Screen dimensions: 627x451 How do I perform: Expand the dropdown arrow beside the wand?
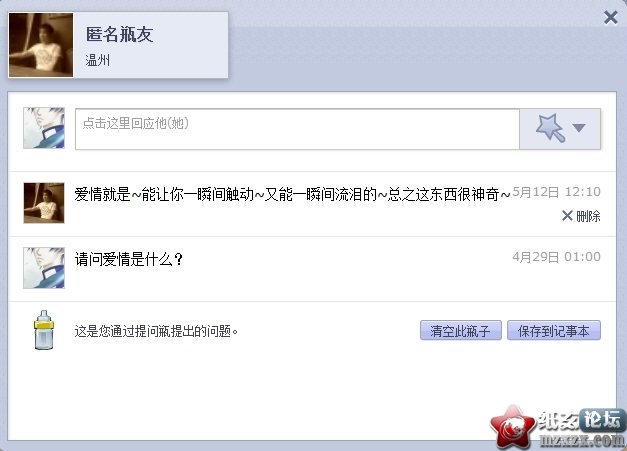point(579,128)
